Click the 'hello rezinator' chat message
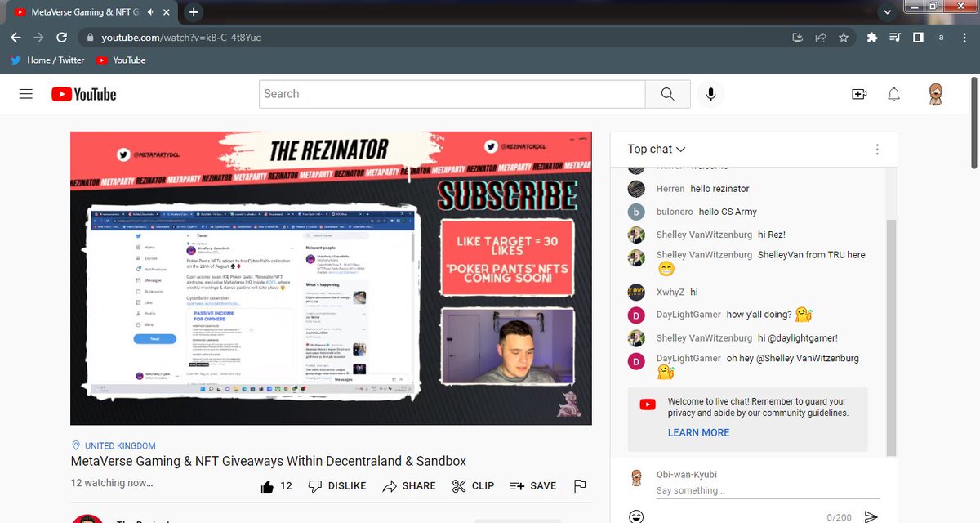The image size is (980, 523). click(x=719, y=189)
